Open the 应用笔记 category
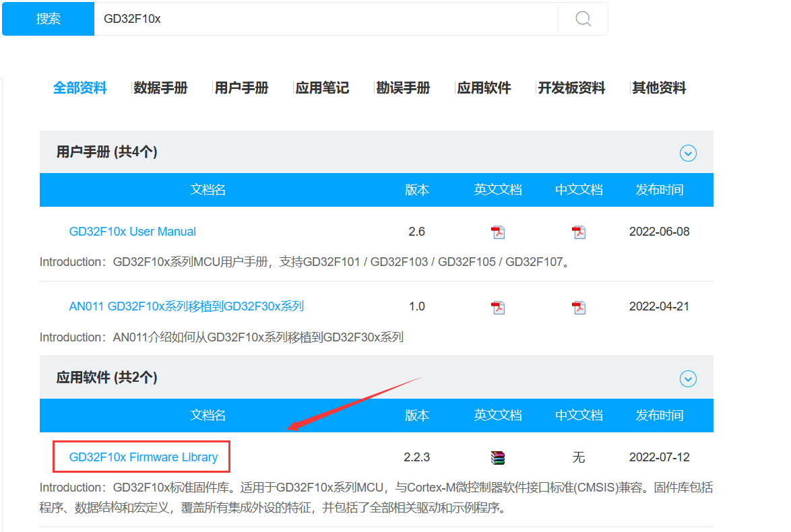 coord(322,88)
